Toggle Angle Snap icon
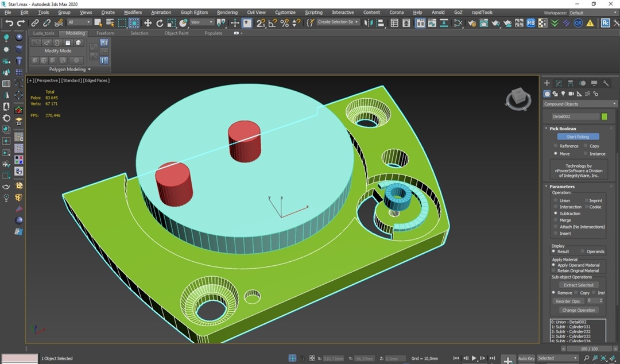The image size is (620, 364). tap(273, 23)
